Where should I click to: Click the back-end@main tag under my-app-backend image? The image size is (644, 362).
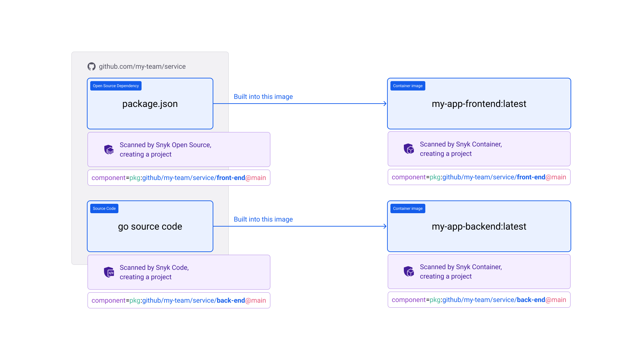tap(479, 300)
